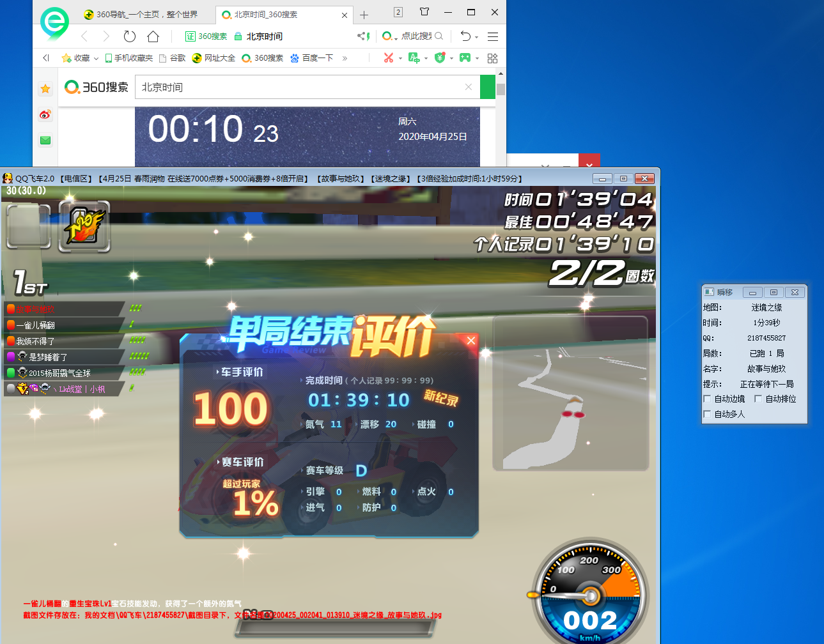This screenshot has height=644, width=824.
Task: Click the tab count icon showing 2
Action: click(398, 11)
